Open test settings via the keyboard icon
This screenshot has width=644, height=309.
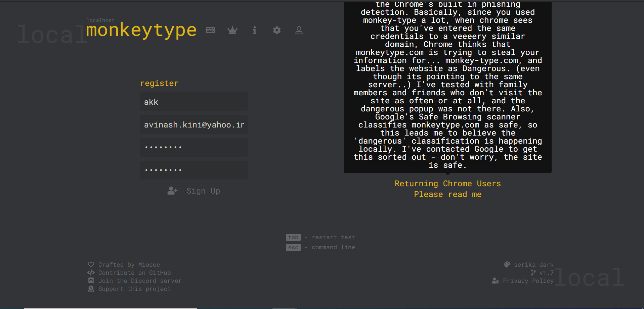tap(210, 30)
